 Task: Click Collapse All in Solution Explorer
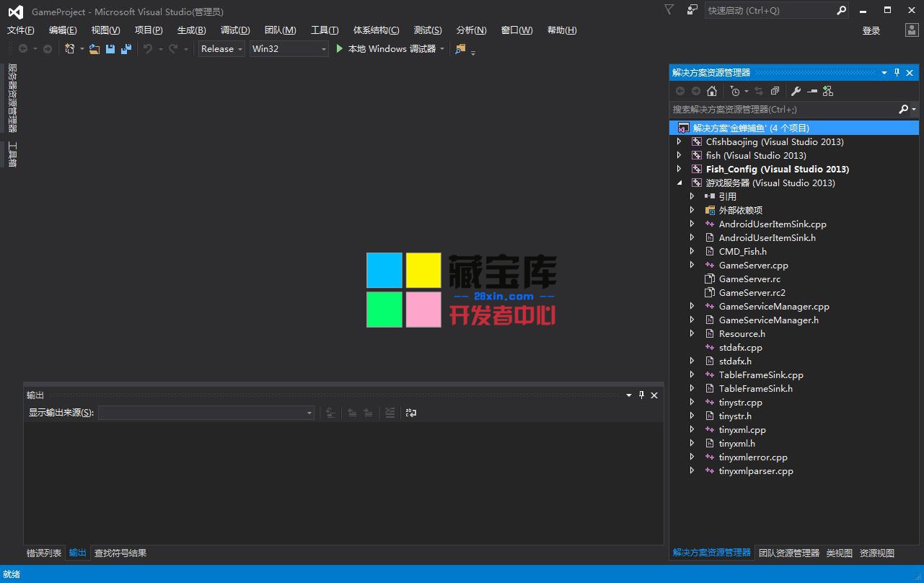point(775,91)
